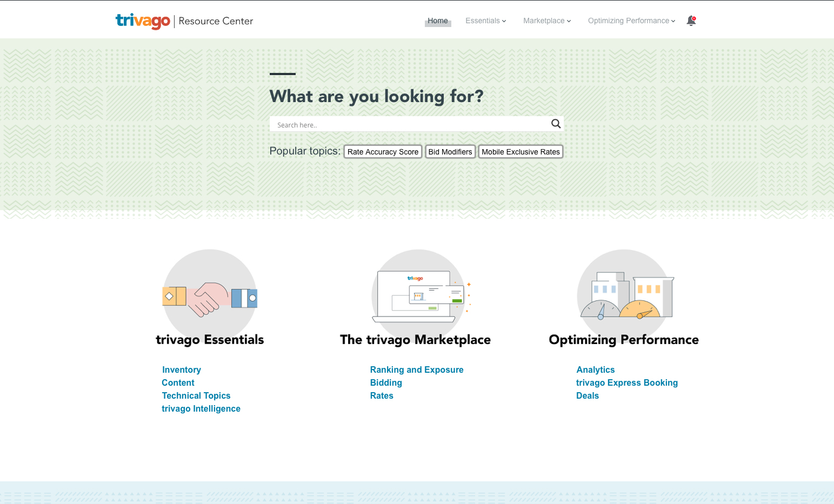
Task: Click the trivago Essentials heading
Action: click(x=210, y=340)
